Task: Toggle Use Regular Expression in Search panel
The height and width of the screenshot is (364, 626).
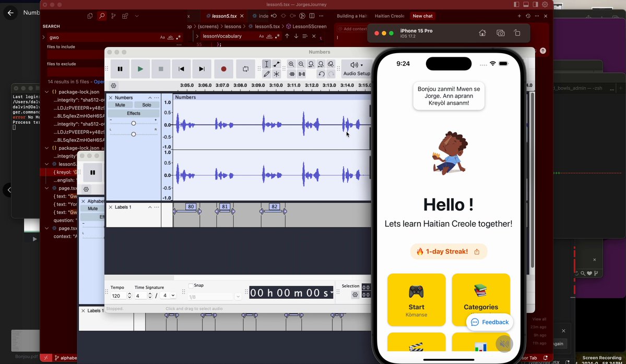Action: [179, 37]
